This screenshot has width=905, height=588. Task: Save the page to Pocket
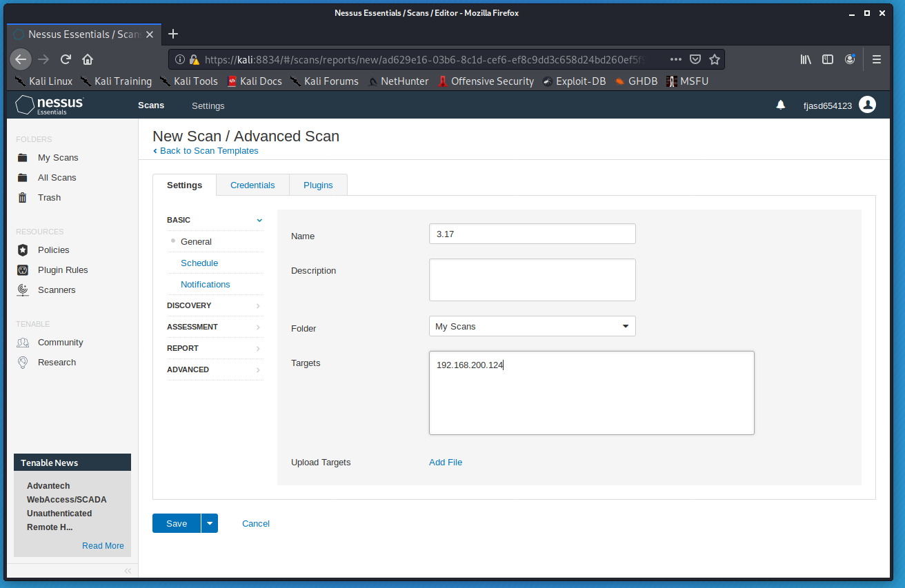[695, 59]
